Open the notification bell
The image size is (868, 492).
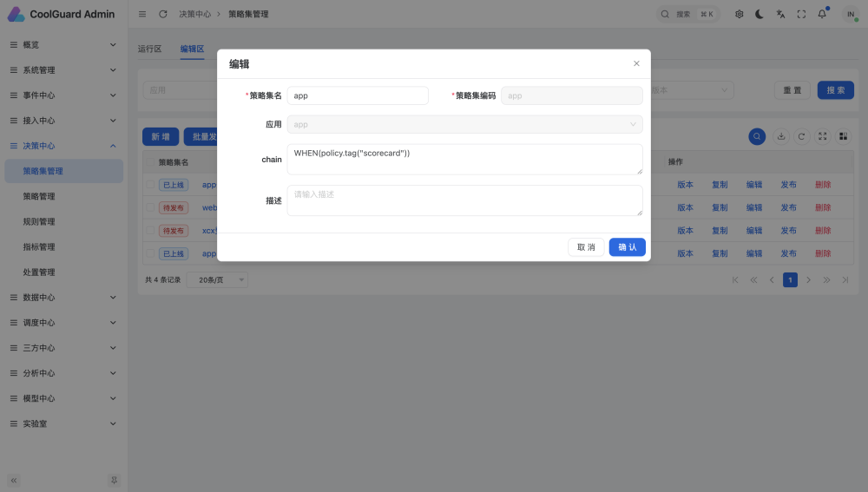click(x=822, y=14)
